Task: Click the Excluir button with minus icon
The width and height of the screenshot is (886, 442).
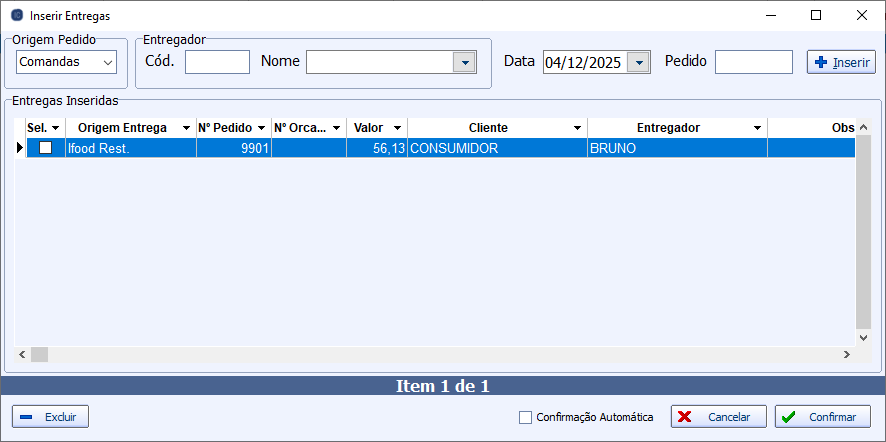Action: pyautogui.click(x=51, y=417)
